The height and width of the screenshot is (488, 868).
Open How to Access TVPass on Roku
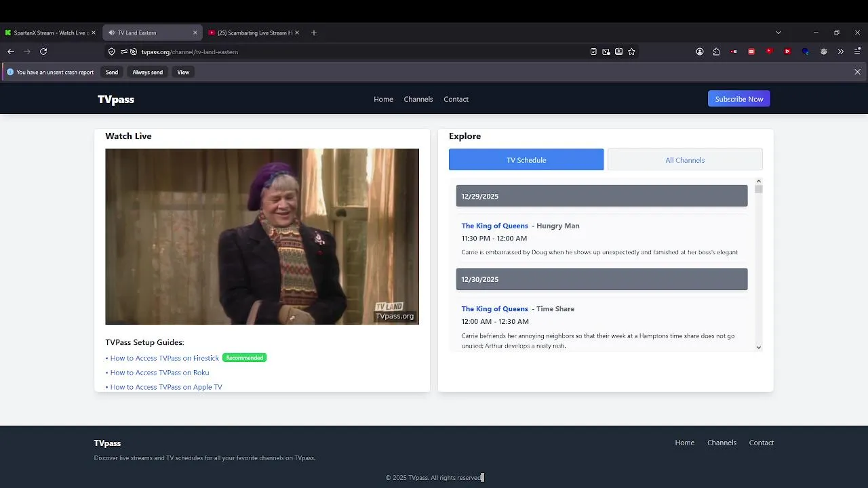[159, 373]
